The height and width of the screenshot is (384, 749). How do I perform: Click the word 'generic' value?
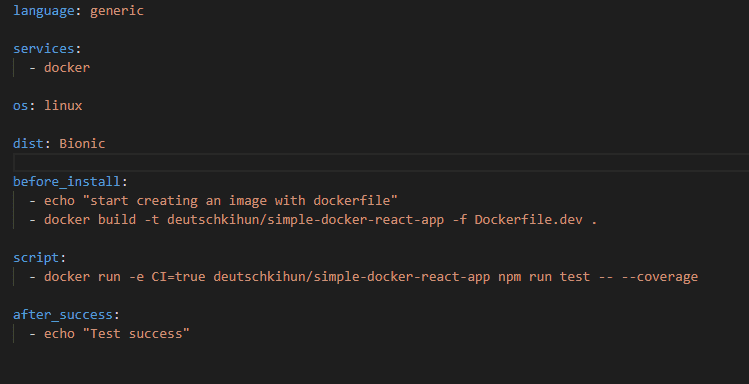pyautogui.click(x=117, y=11)
